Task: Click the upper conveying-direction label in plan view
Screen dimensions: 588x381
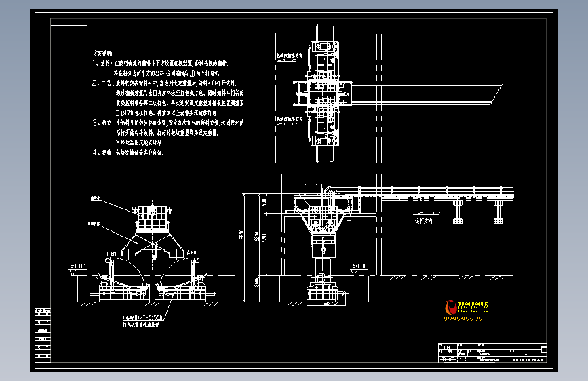Action: [290, 56]
